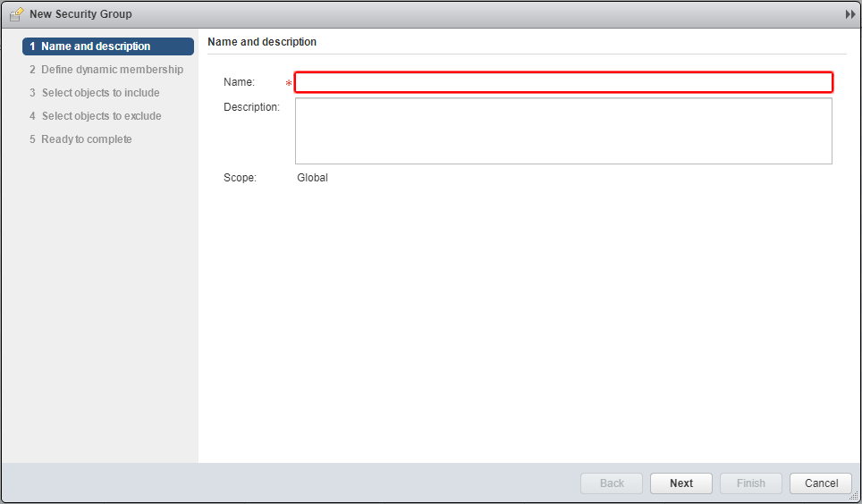The width and height of the screenshot is (862, 504).
Task: Click the Global scope value
Action: point(312,178)
